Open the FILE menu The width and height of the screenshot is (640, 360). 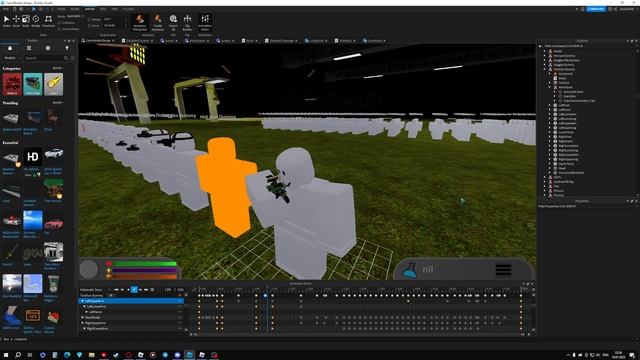[x=6, y=9]
